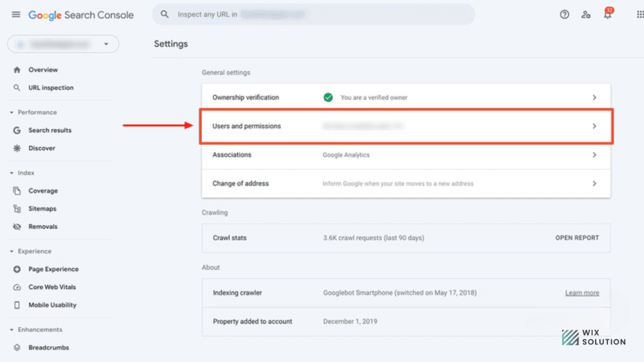Open Users and permissions settings
Screen dimensions: 644x362
pyautogui.click(x=406, y=126)
